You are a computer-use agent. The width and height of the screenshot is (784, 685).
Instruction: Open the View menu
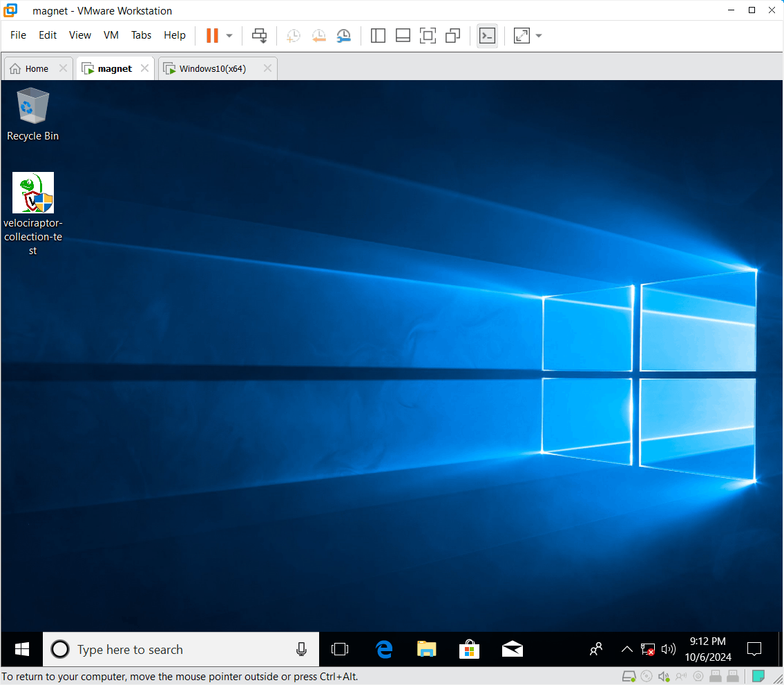(x=80, y=35)
